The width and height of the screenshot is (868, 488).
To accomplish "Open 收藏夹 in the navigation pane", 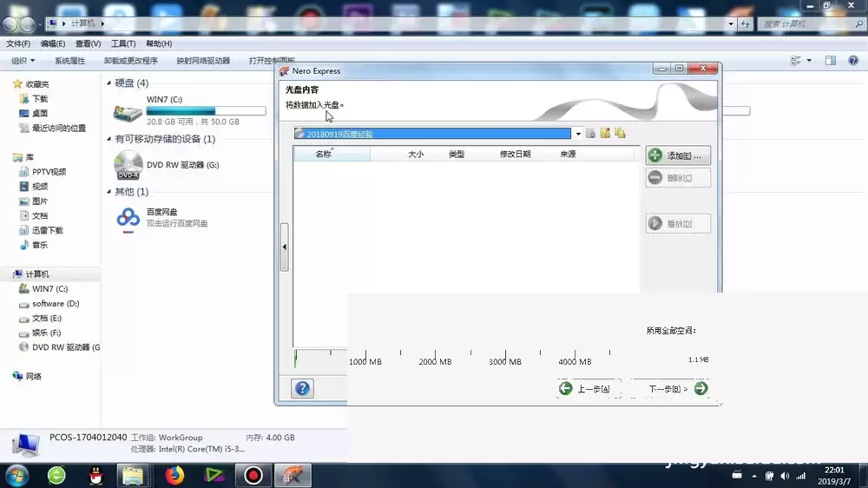I will (x=37, y=84).
